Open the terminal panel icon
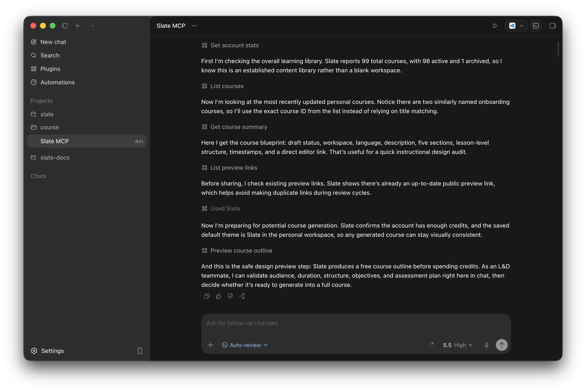Viewport: 586px width, 392px height. point(536,26)
